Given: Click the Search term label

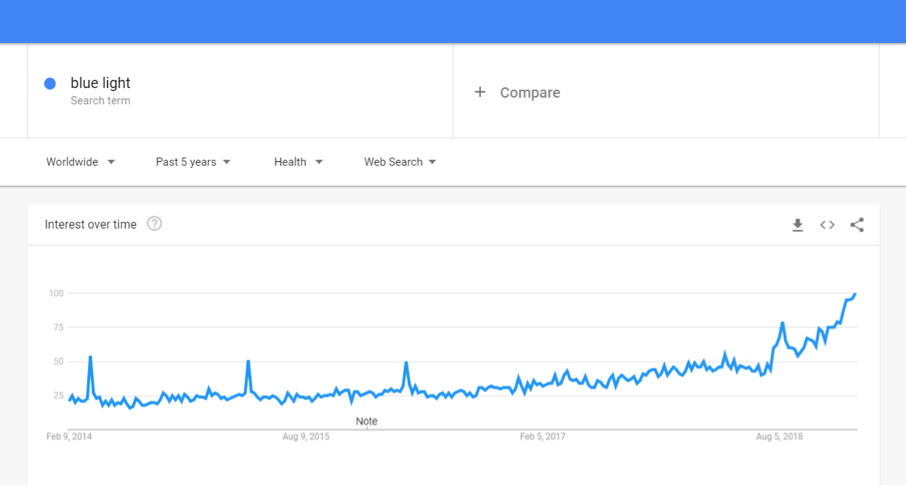Looking at the screenshot, I should point(101,101).
